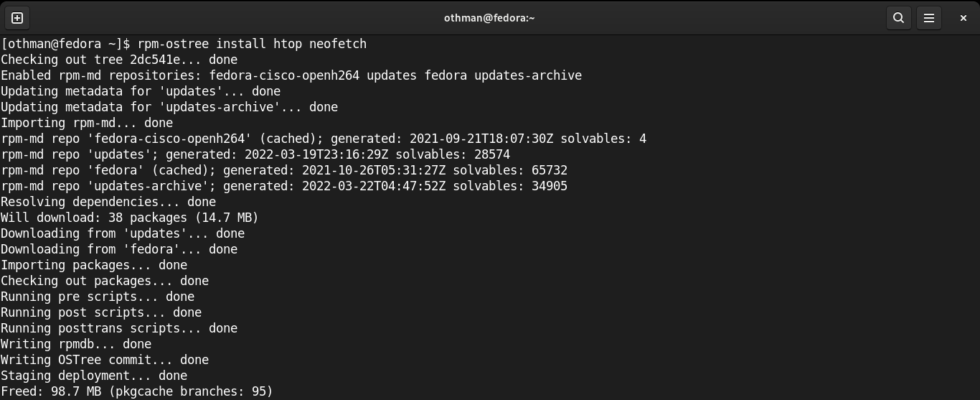Close the terminal window

[963, 18]
